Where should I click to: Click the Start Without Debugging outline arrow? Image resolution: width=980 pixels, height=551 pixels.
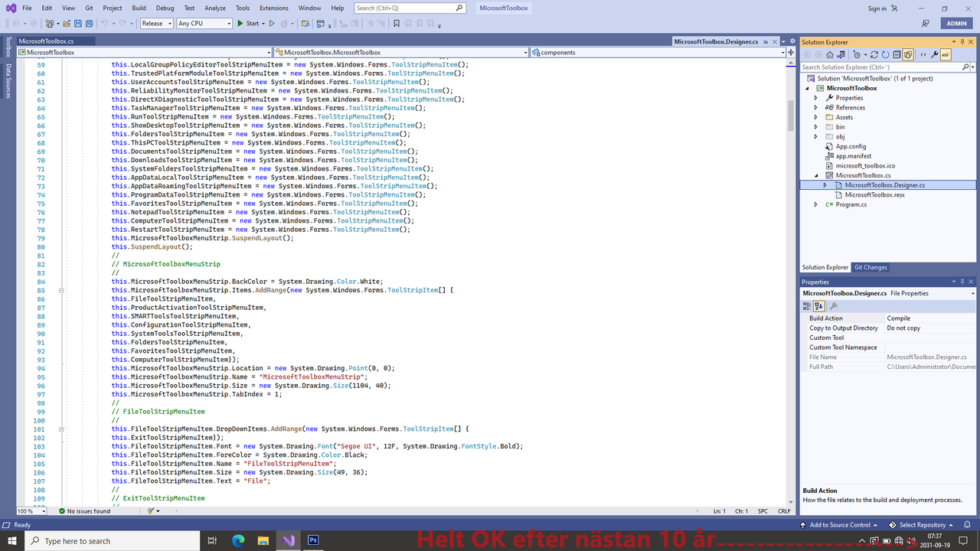[x=272, y=23]
